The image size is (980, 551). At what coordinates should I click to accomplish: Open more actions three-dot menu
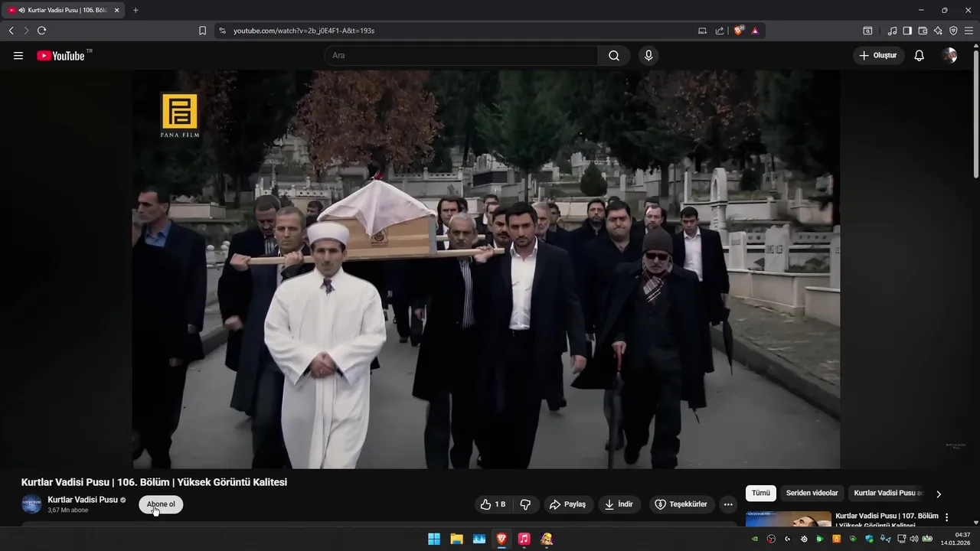pos(728,504)
